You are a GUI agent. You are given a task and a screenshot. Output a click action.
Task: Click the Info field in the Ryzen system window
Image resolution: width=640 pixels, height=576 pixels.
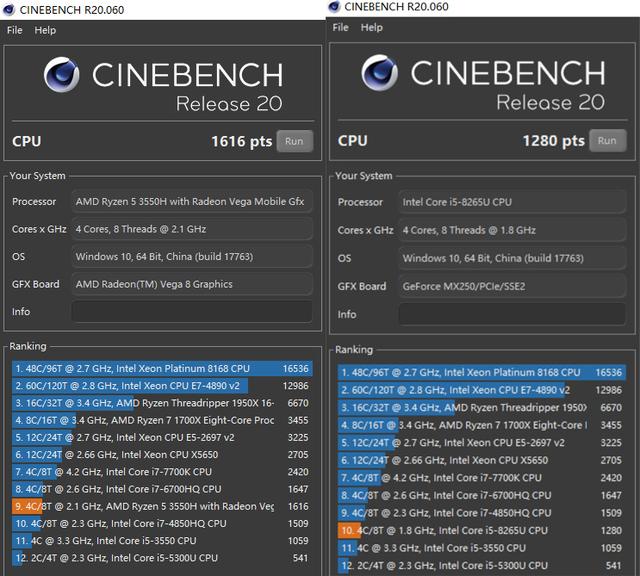[192, 311]
